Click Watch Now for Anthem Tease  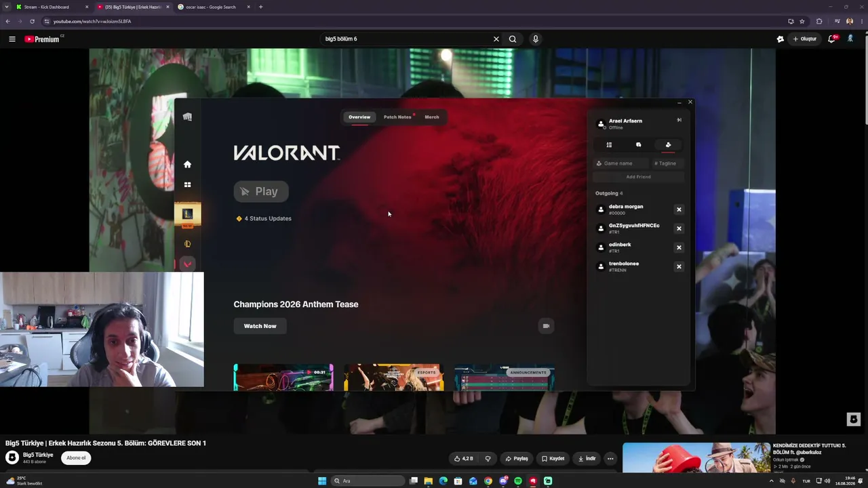[260, 326]
